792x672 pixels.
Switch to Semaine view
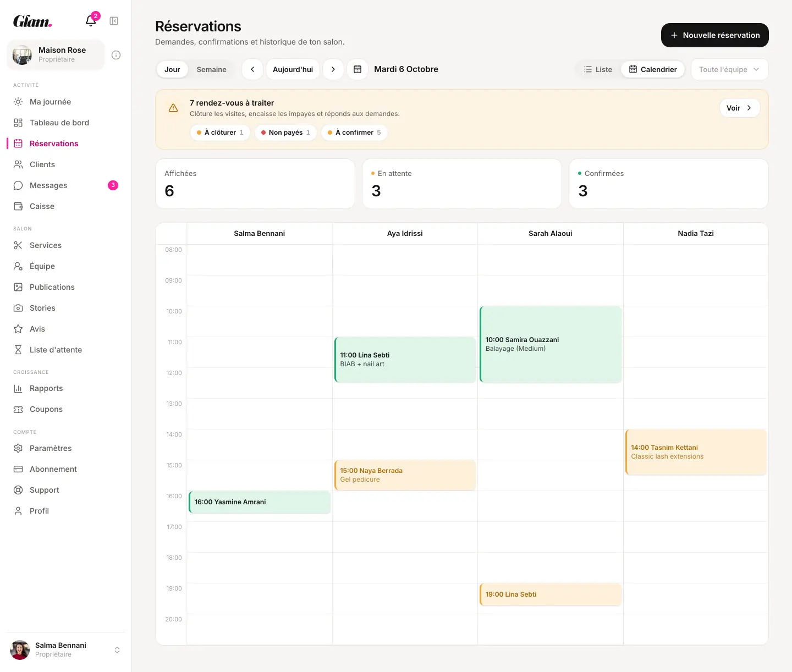(212, 69)
